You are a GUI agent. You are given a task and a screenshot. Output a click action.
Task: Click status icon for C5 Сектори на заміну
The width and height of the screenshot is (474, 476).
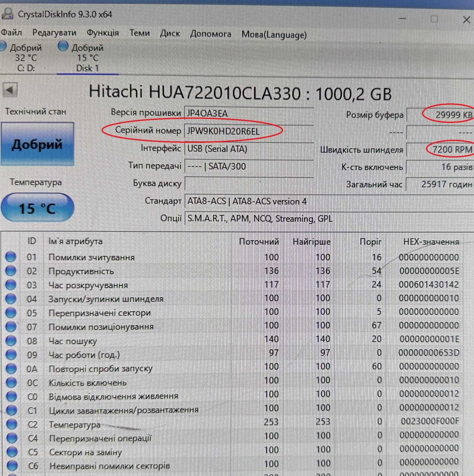pyautogui.click(x=12, y=452)
